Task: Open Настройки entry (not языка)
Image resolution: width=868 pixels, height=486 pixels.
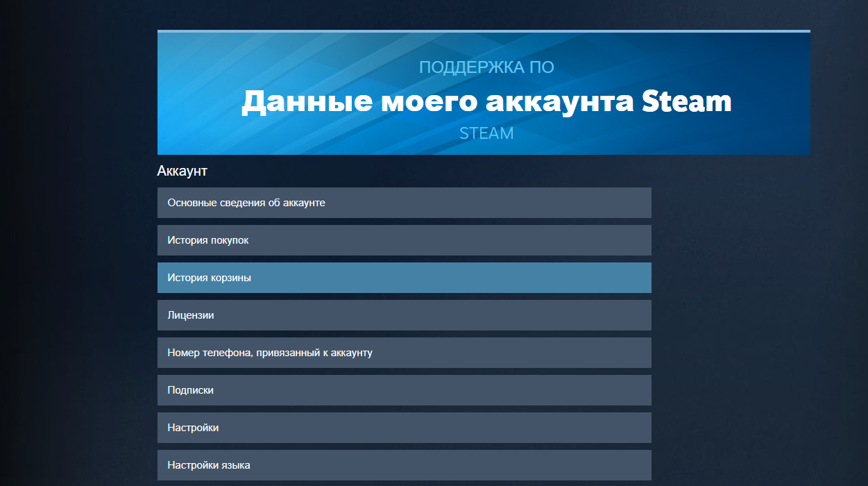Action: pos(404,428)
